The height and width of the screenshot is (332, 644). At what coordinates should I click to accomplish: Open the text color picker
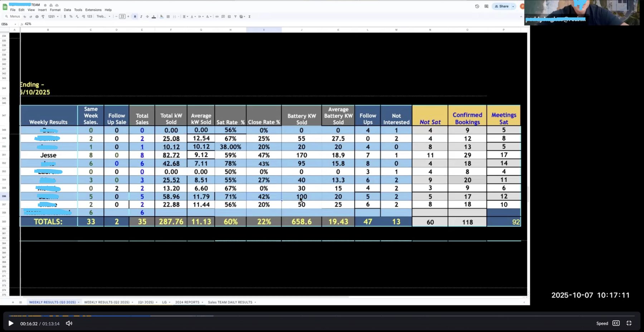coord(154,16)
